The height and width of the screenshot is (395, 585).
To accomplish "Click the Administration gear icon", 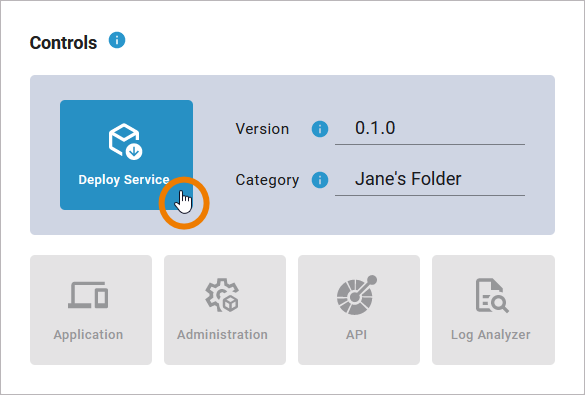I will click(x=222, y=295).
